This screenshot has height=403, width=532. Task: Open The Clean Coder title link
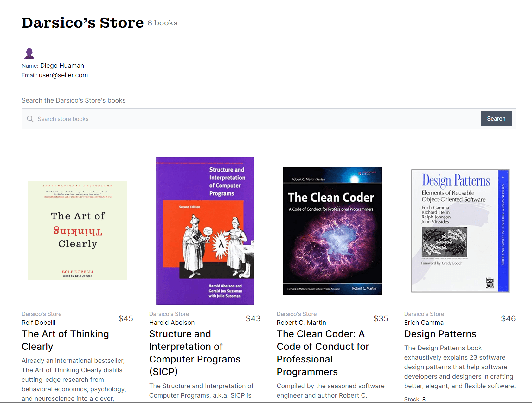coord(323,353)
